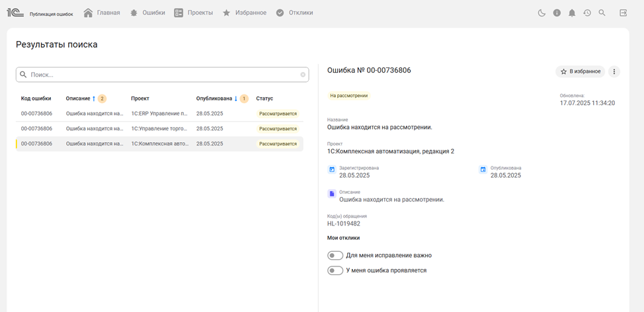Open the three-dot more options menu

click(614, 71)
